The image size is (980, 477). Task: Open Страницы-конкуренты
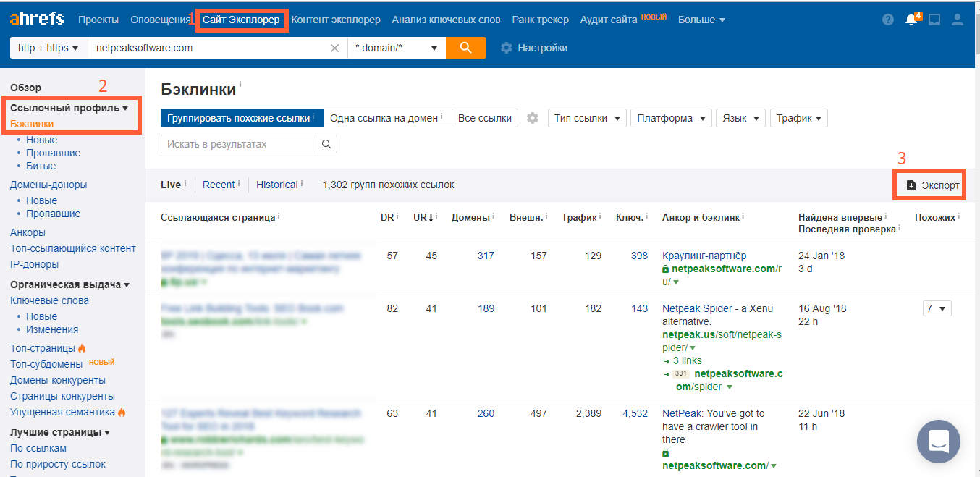(x=62, y=396)
